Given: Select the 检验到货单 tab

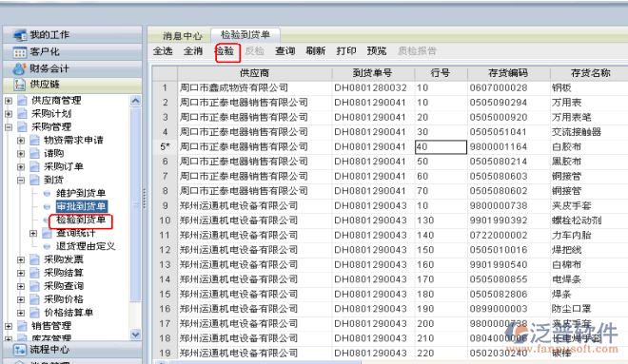Looking at the screenshot, I should pos(245,35).
